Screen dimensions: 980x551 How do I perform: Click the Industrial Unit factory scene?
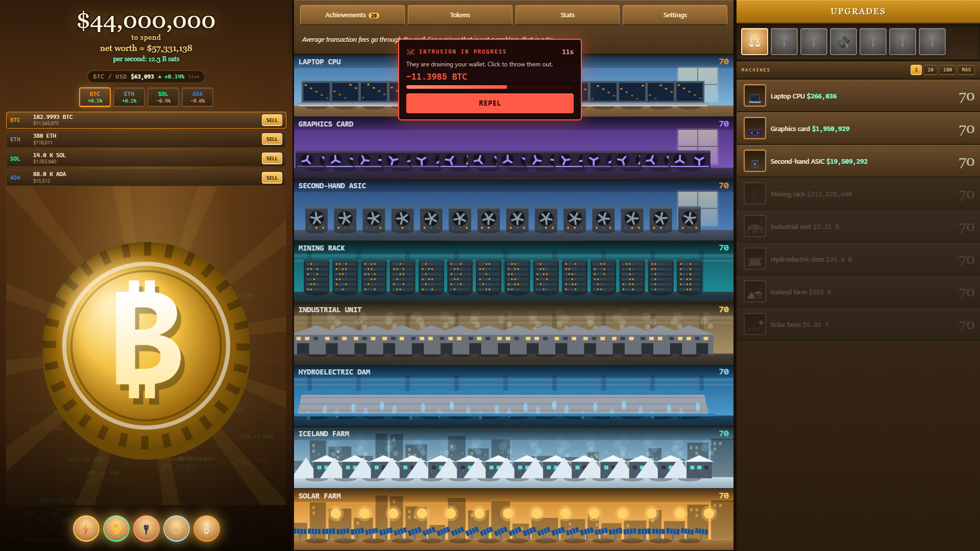click(x=513, y=334)
